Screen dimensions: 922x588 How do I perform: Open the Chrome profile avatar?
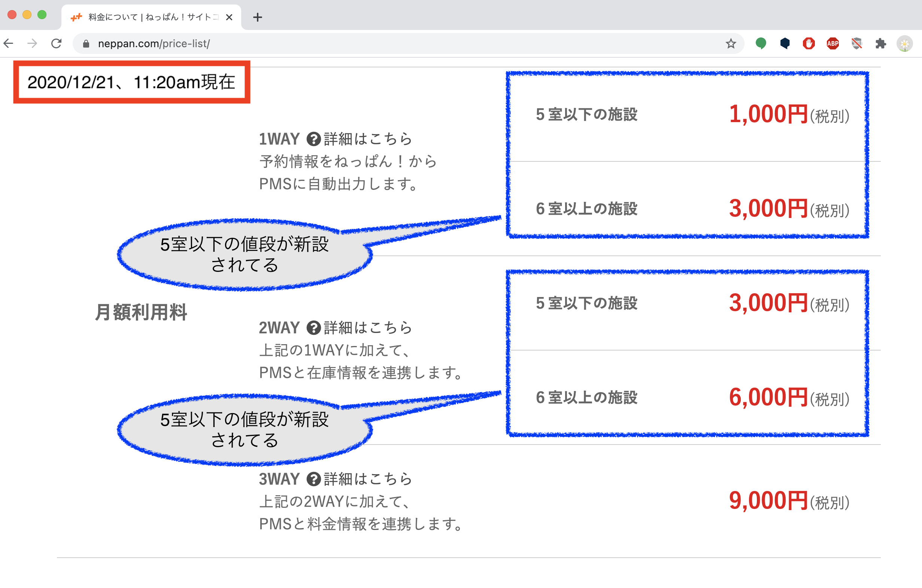(x=904, y=44)
